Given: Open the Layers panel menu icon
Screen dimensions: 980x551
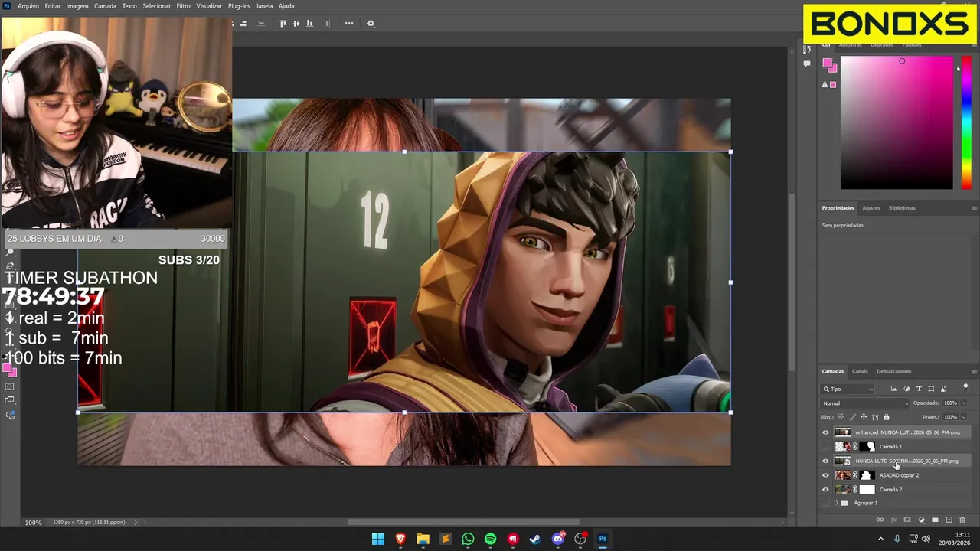Looking at the screenshot, I should tap(974, 371).
